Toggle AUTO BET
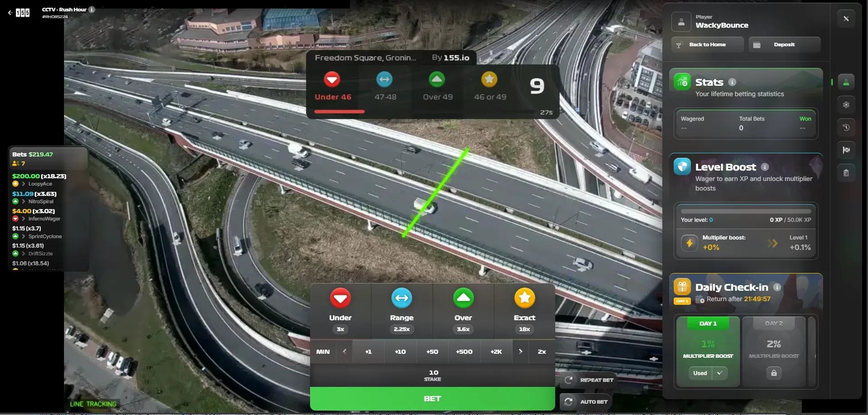Image resolution: width=868 pixels, height=415 pixels. [586, 402]
